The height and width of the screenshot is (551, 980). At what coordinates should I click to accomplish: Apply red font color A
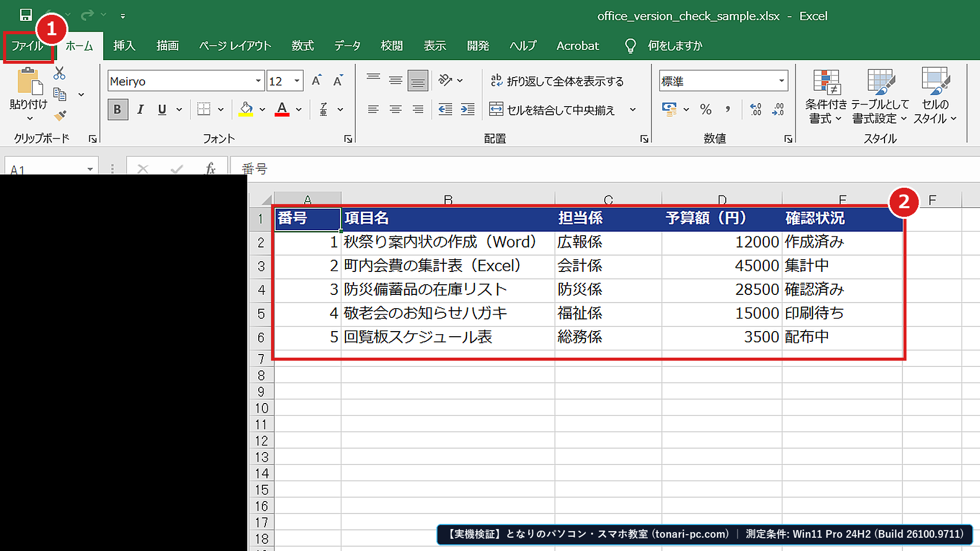point(282,109)
